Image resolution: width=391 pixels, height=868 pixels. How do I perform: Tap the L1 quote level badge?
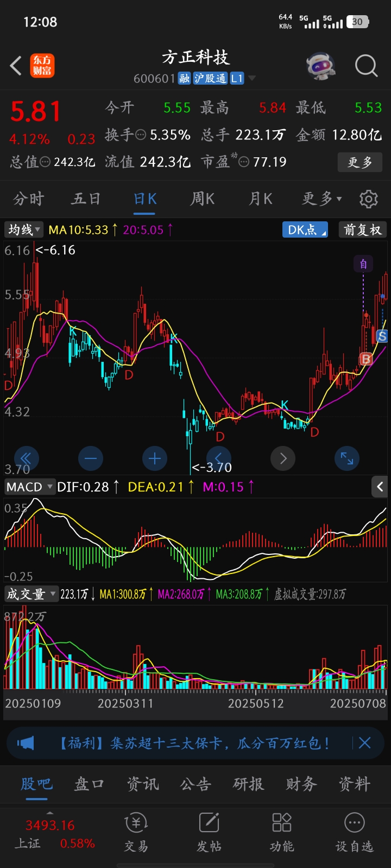(237, 79)
